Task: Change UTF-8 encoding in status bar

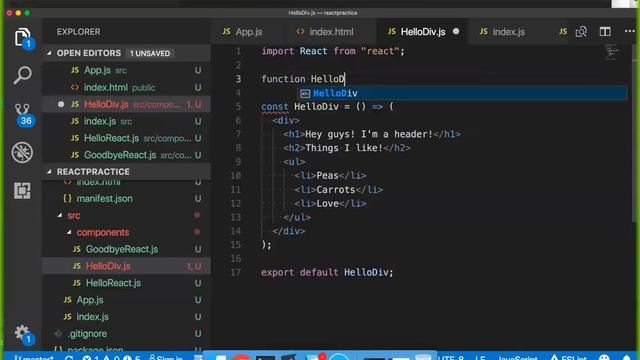Action: [451, 358]
